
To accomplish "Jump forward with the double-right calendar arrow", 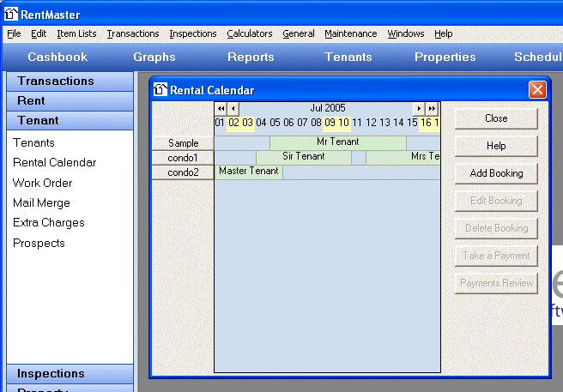I will [x=432, y=109].
